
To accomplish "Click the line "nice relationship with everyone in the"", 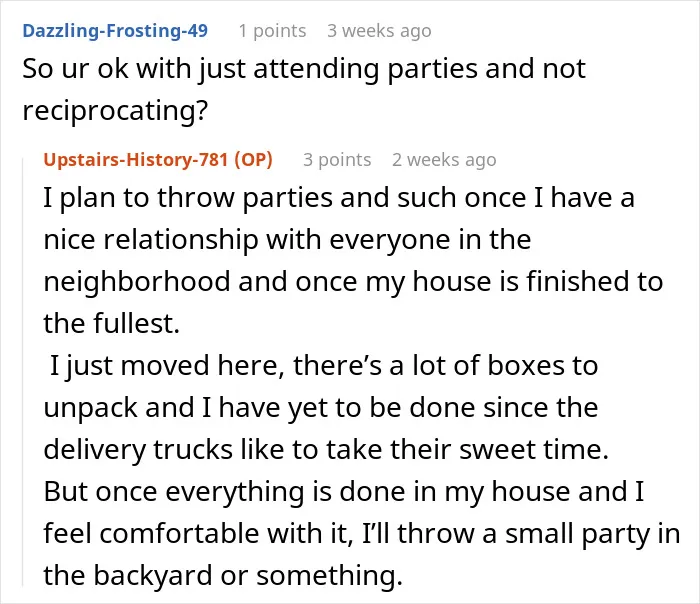I will pos(288,240).
